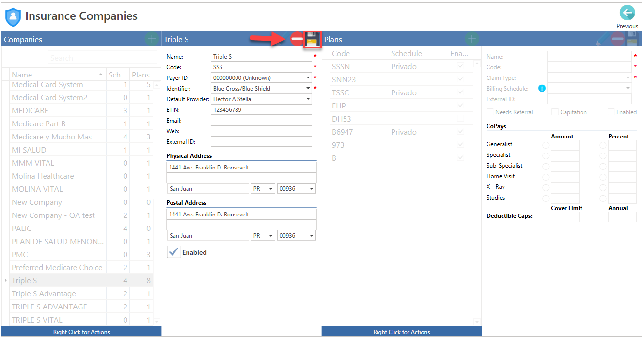Select TRIPLE S VITAL company row
This screenshot has width=644, height=338.
(81, 320)
